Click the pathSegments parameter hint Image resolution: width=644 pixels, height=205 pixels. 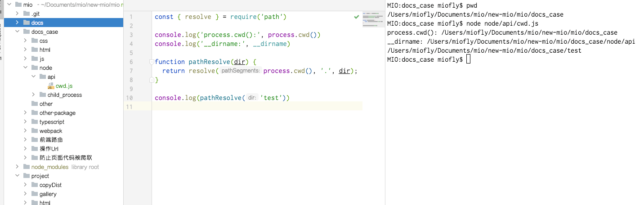pos(241,71)
